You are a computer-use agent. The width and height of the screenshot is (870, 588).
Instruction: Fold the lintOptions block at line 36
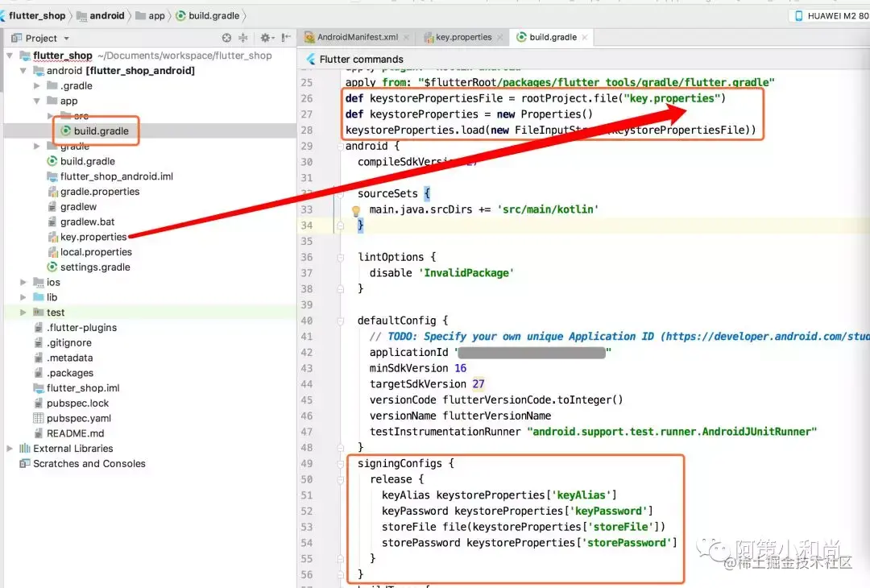point(341,258)
